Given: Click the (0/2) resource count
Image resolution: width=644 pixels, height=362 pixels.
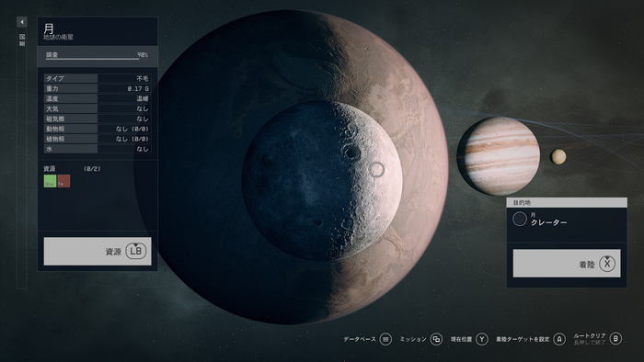Looking at the screenshot, I should [92, 168].
